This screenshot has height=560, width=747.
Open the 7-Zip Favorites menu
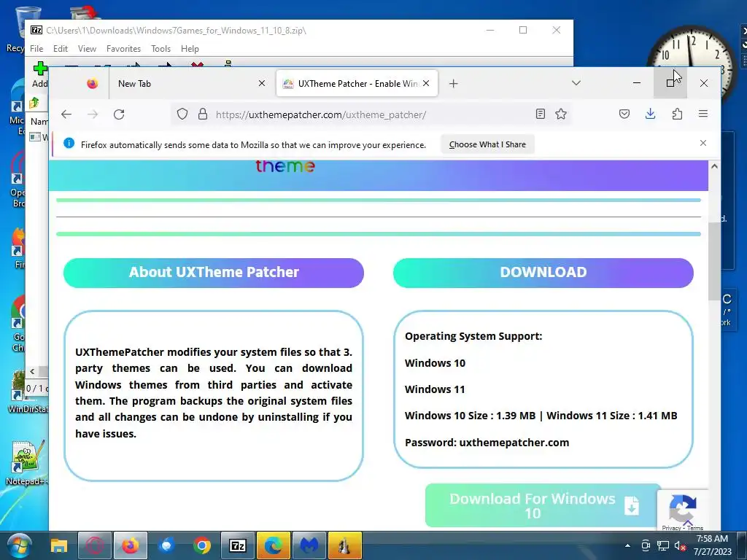(123, 49)
